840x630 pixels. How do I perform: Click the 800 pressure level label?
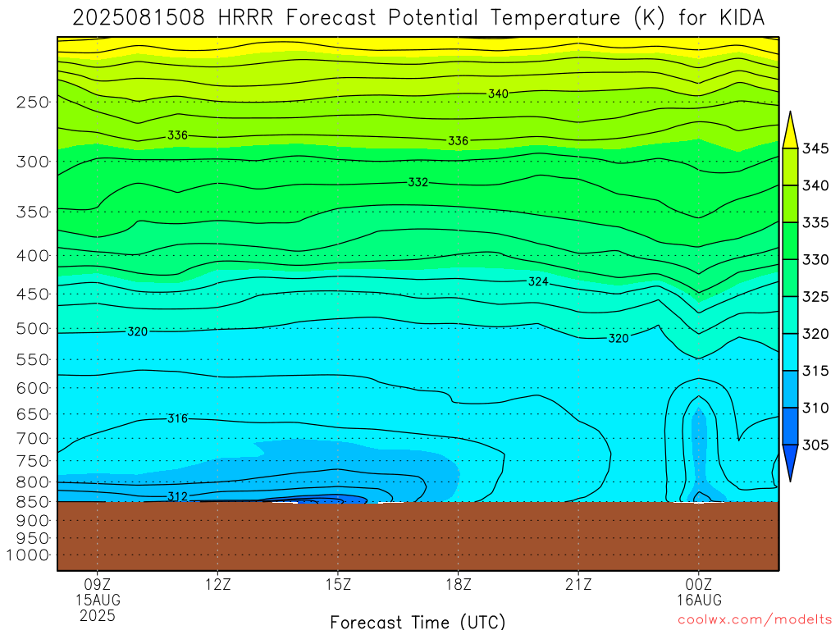(x=33, y=482)
